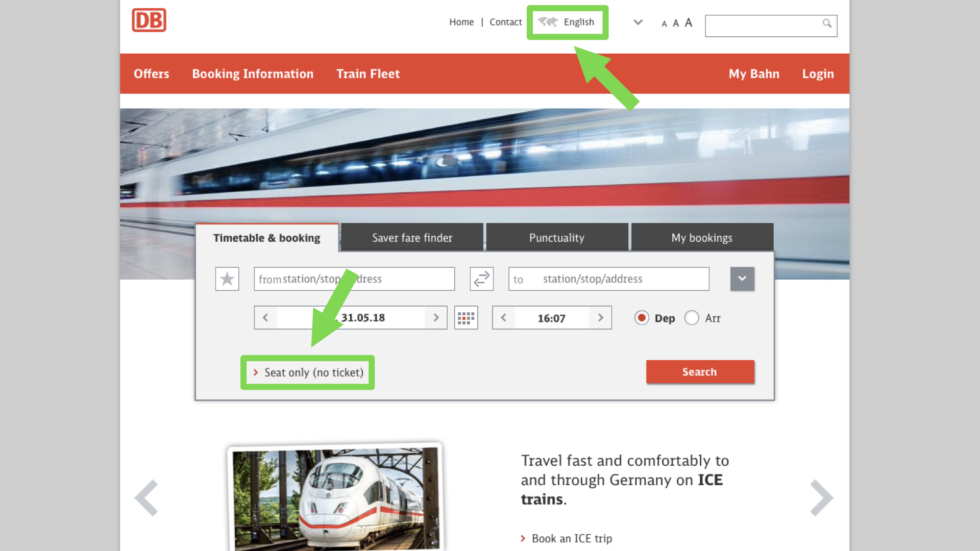
Task: Swap from and to stations
Action: [481, 279]
